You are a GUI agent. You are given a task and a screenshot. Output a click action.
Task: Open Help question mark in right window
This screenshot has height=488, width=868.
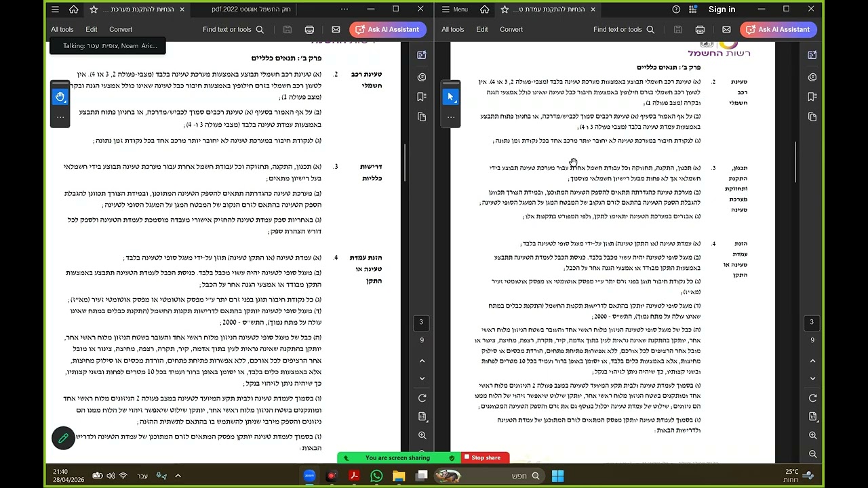coord(676,9)
